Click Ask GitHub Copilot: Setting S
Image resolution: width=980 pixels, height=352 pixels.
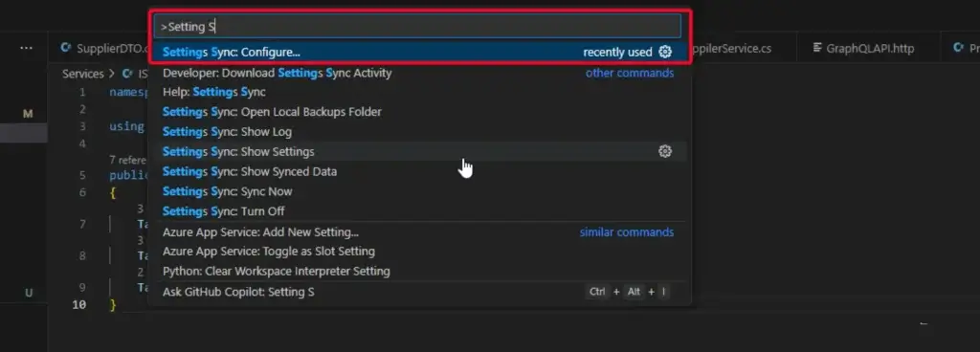tap(420, 292)
